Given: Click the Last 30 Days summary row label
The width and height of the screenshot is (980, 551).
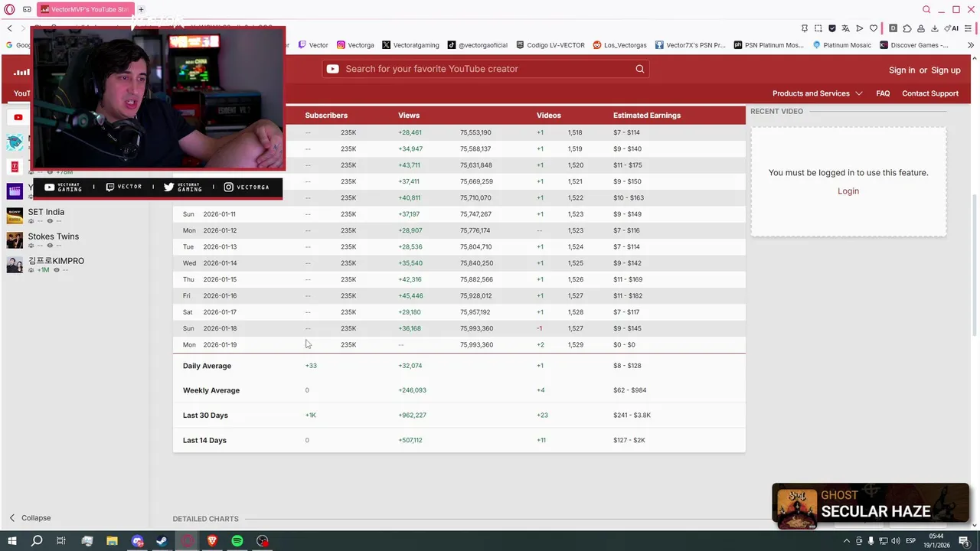Looking at the screenshot, I should (205, 416).
